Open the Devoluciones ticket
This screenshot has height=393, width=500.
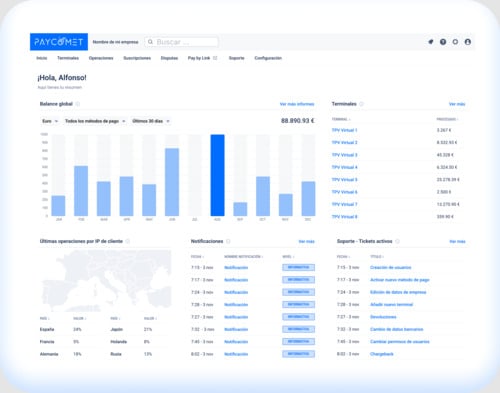[383, 317]
